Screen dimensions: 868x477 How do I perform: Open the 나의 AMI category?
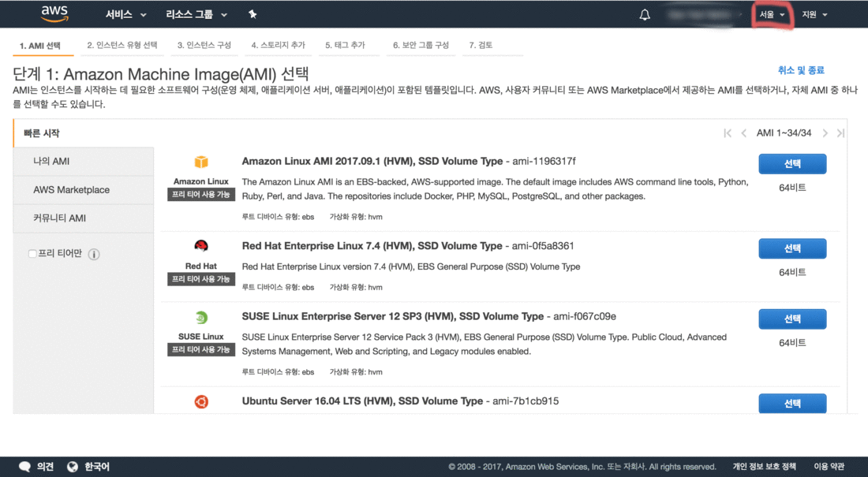click(84, 161)
